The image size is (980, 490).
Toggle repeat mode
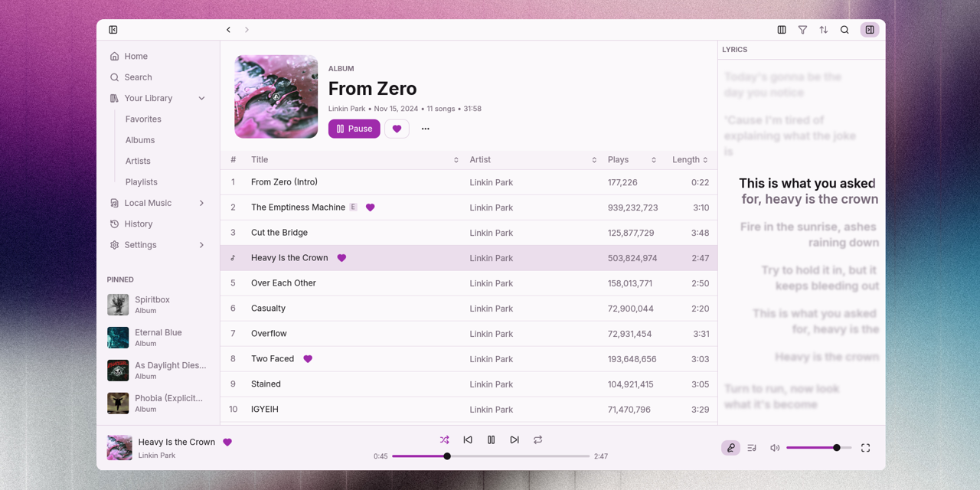tap(538, 440)
